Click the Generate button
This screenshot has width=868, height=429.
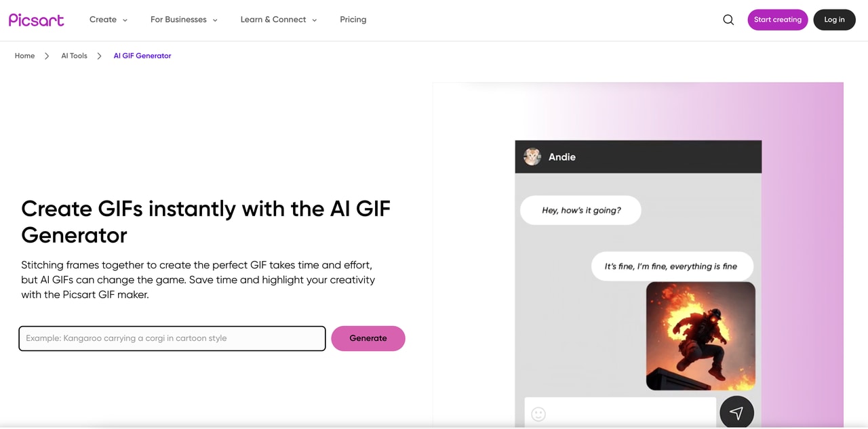368,338
